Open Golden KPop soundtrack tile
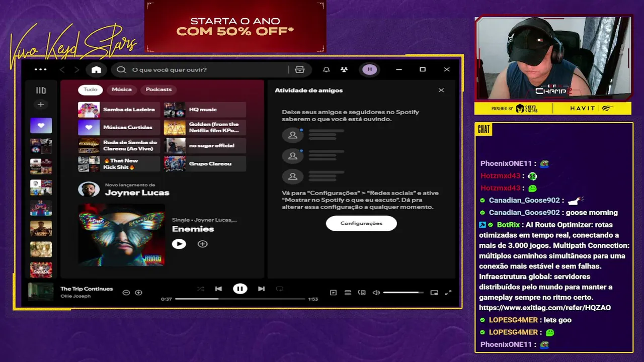The height and width of the screenshot is (362, 644). tap(205, 128)
